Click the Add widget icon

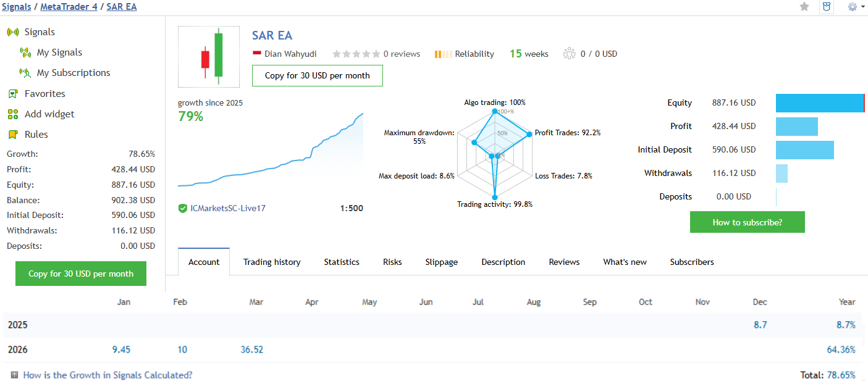click(13, 114)
